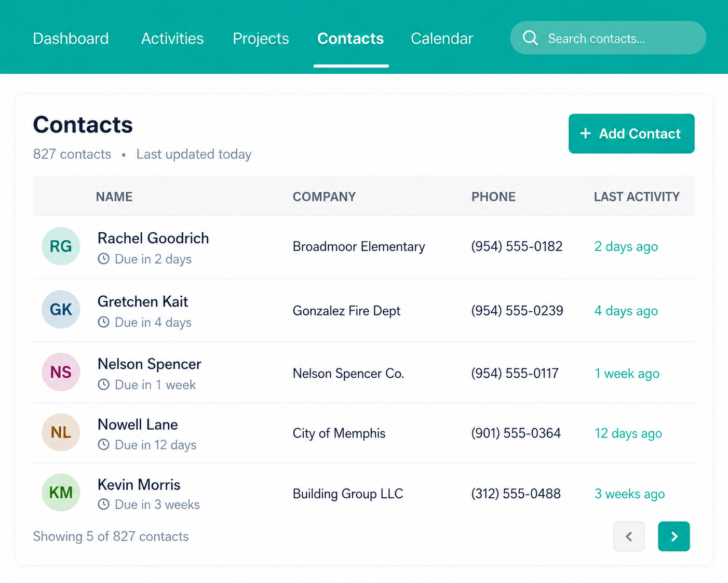Sort by the LAST ACTIVITY column header
The height and width of the screenshot is (583, 728).
coord(637,197)
